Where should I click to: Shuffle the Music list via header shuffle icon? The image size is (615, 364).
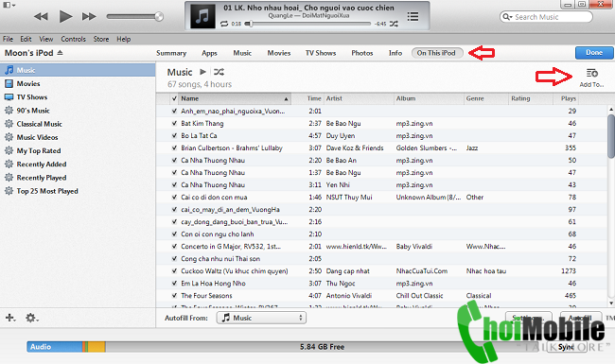[219, 72]
